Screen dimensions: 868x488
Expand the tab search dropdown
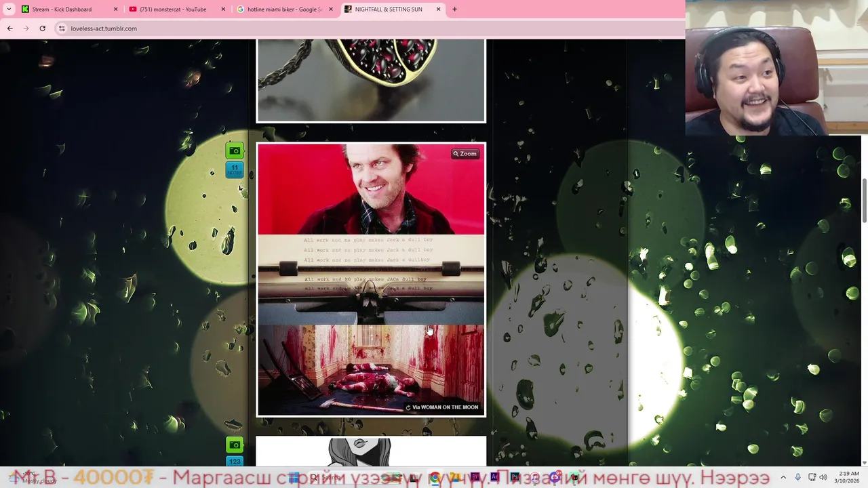click(x=9, y=9)
